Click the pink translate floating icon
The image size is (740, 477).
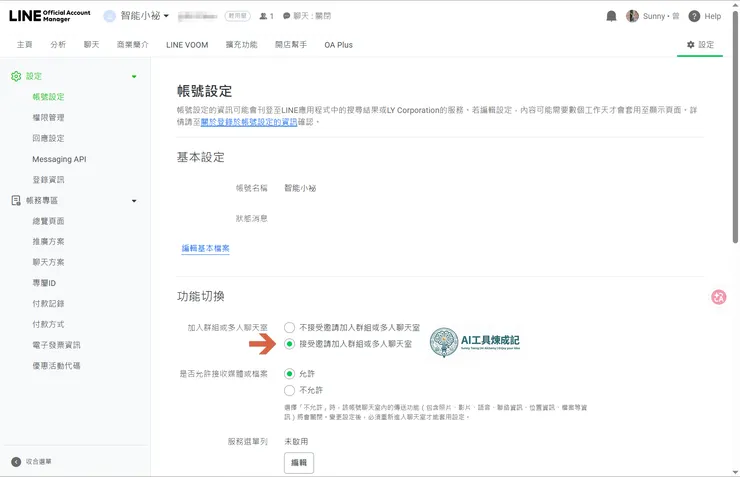(x=718, y=297)
